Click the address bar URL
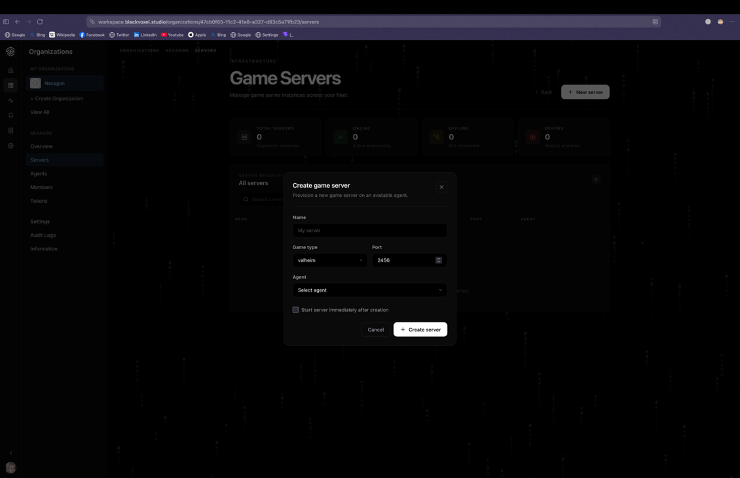This screenshot has height=478, width=740. coord(208,22)
